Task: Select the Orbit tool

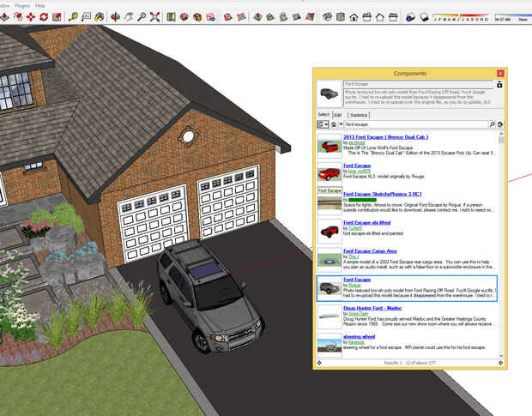Action: click(x=115, y=16)
